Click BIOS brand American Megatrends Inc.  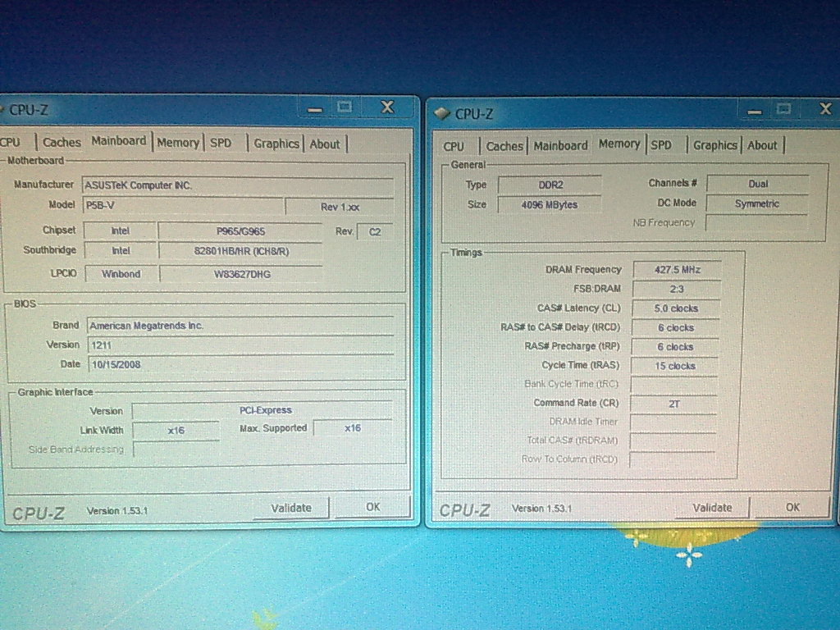(x=240, y=326)
